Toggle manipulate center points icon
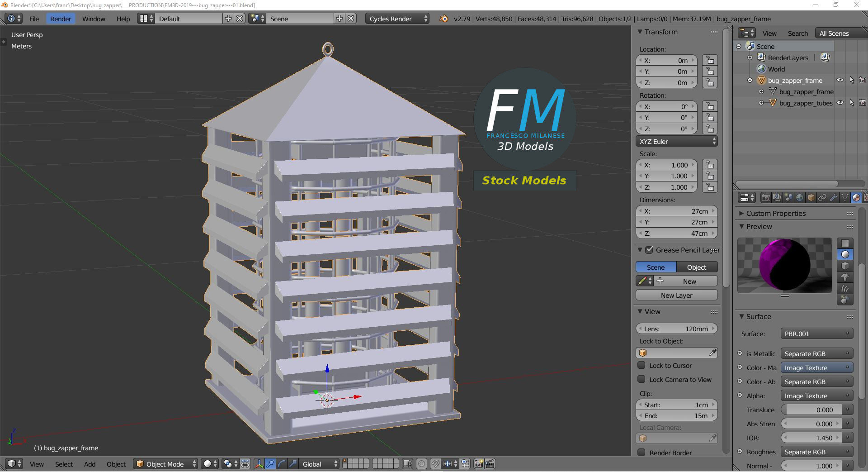This screenshot has width=868, height=472. (245, 464)
